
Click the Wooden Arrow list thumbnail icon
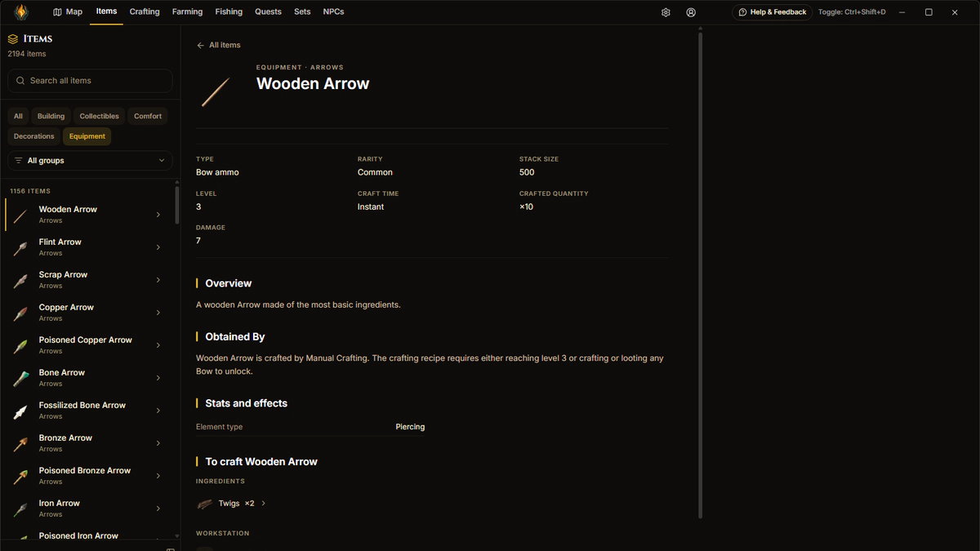pos(21,215)
